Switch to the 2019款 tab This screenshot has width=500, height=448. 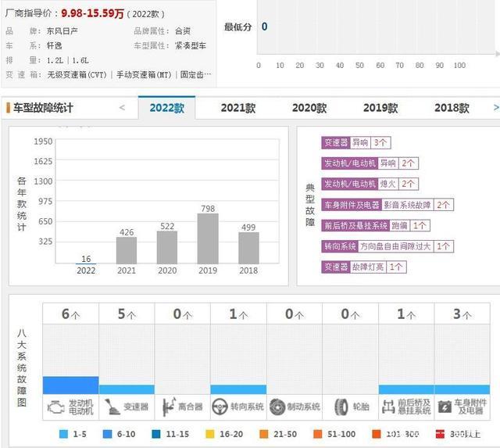click(x=380, y=108)
